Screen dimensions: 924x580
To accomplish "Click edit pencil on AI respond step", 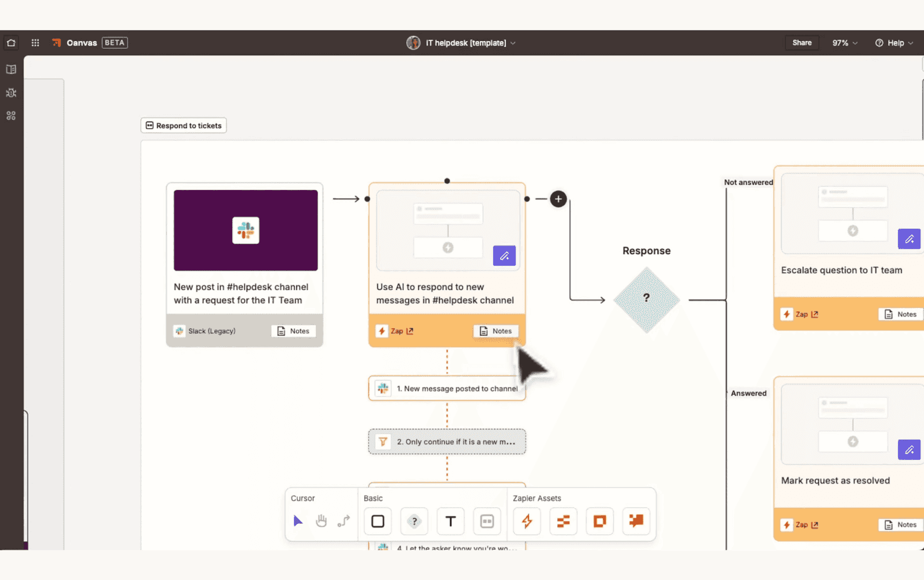I will [504, 255].
